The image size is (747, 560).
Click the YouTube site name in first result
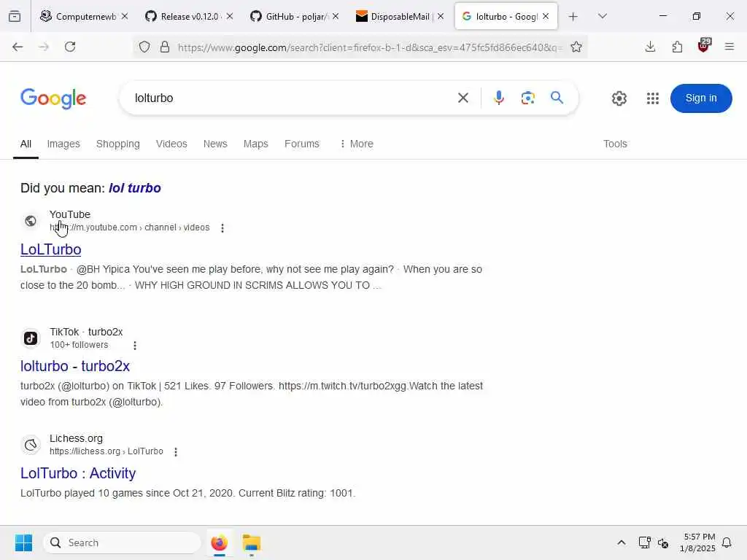70,215
